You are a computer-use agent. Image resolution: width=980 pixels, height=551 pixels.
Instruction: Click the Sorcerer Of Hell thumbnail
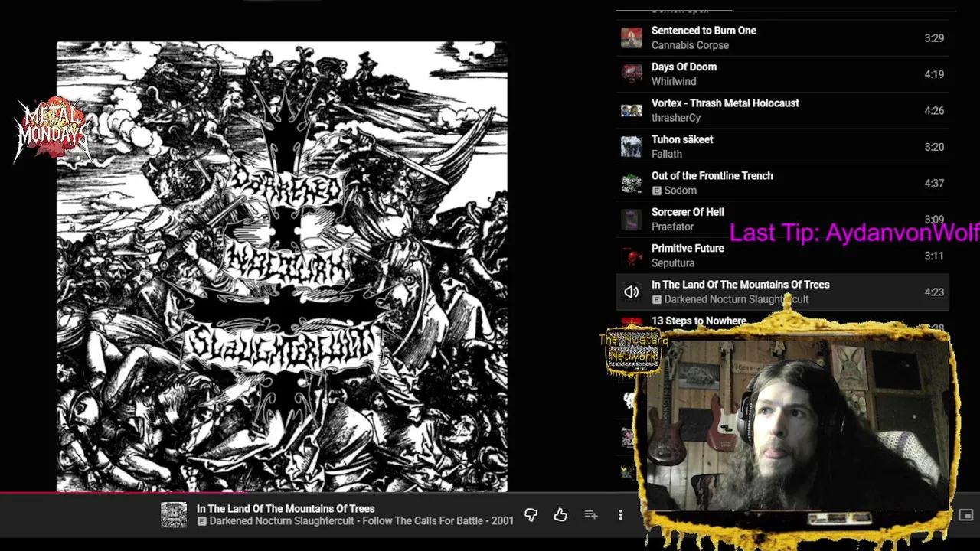coord(631,220)
